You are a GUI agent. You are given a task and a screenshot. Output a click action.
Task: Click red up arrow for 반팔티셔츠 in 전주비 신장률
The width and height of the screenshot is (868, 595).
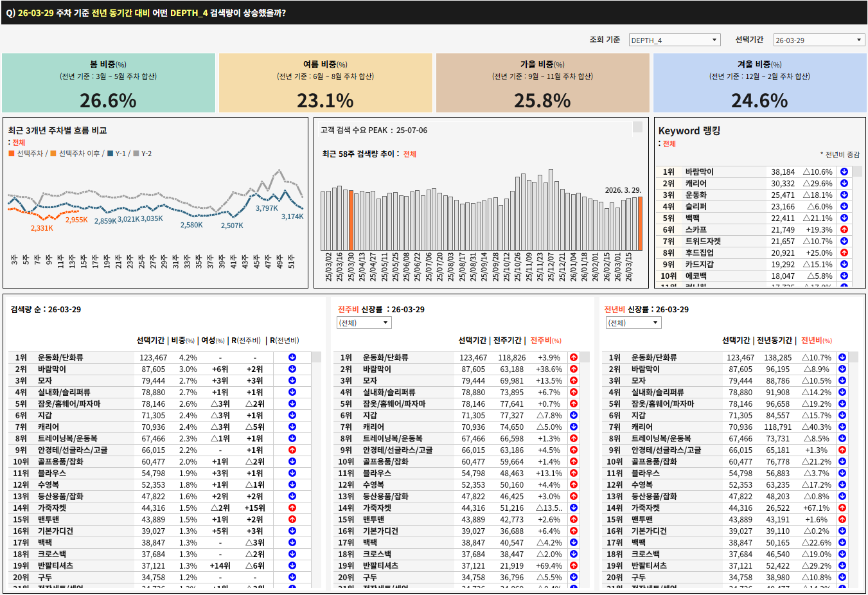pyautogui.click(x=574, y=565)
